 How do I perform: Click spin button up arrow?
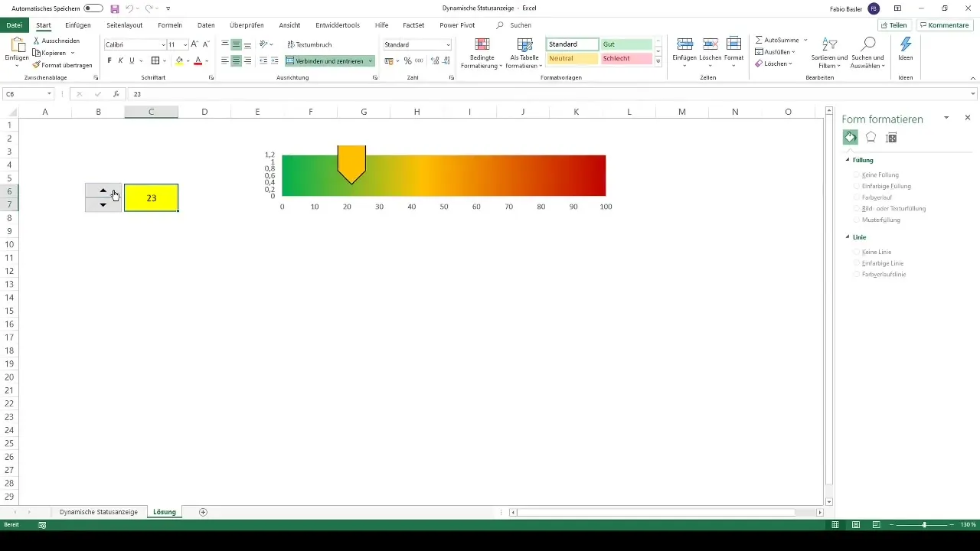point(103,191)
